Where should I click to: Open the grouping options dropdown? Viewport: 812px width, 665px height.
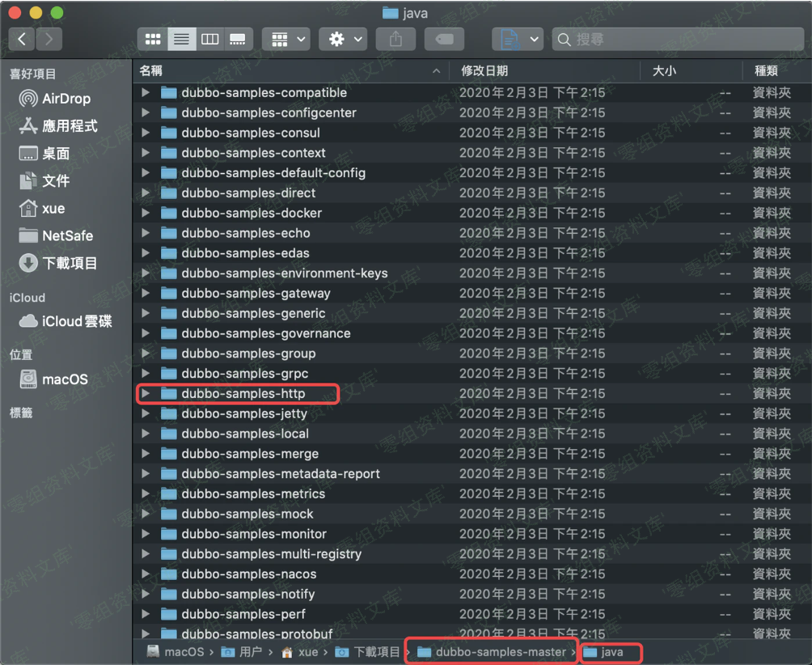click(x=285, y=39)
